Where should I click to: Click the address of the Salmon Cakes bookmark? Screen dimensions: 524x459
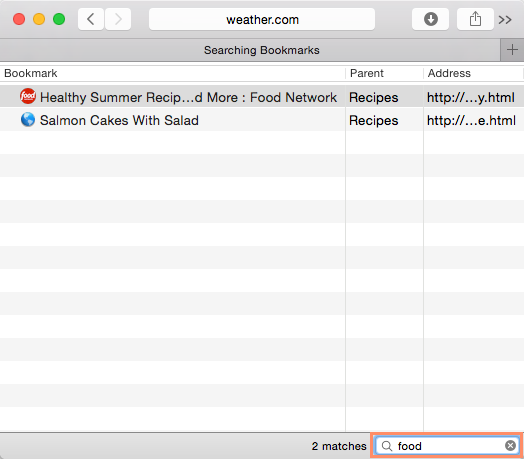pos(472,120)
